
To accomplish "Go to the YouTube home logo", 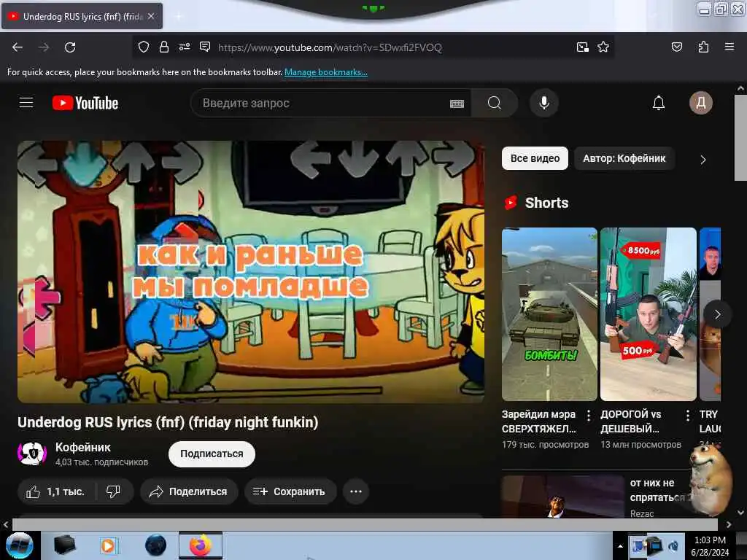I will click(85, 103).
